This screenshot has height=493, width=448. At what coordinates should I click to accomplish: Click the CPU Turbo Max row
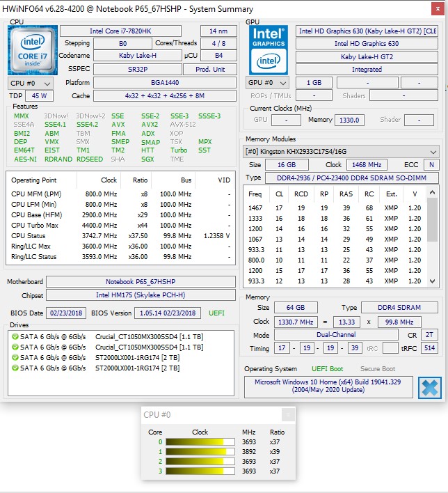click(120, 226)
